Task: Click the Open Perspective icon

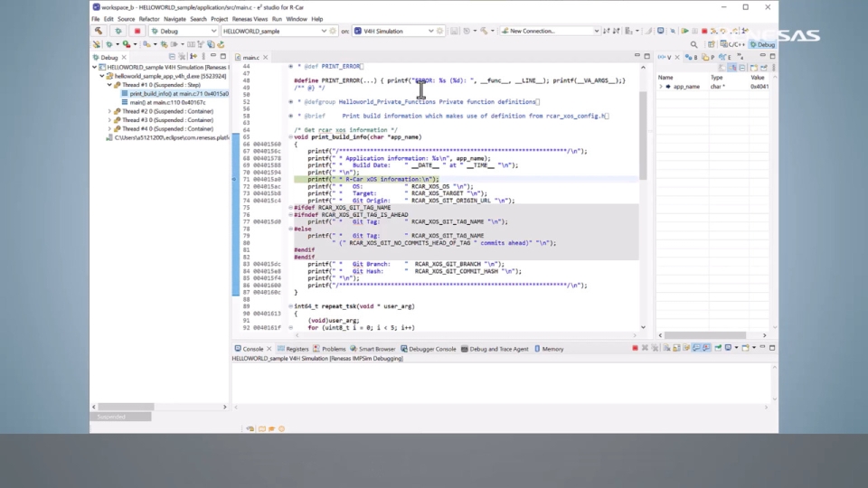Action: pyautogui.click(x=712, y=44)
